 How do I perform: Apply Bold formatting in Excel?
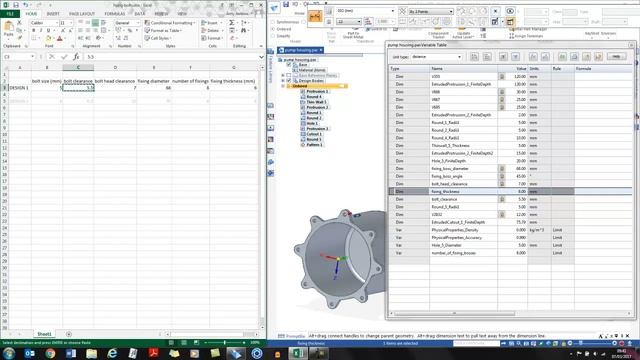[33, 31]
